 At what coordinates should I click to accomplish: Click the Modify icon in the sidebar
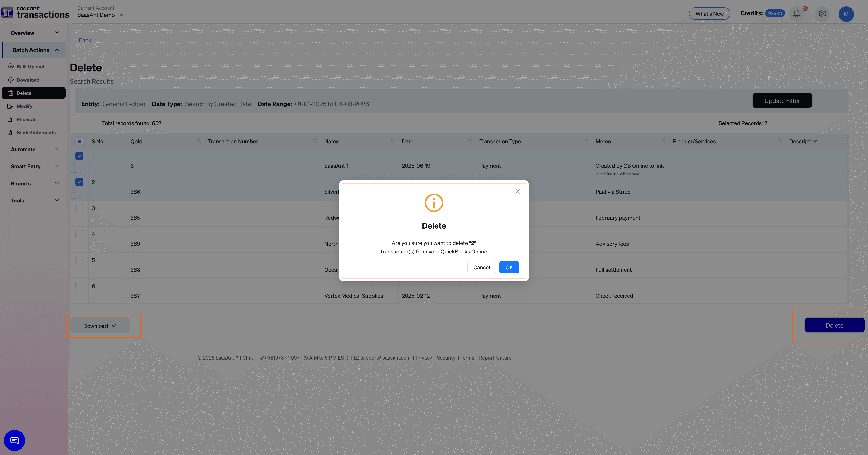pyautogui.click(x=11, y=106)
